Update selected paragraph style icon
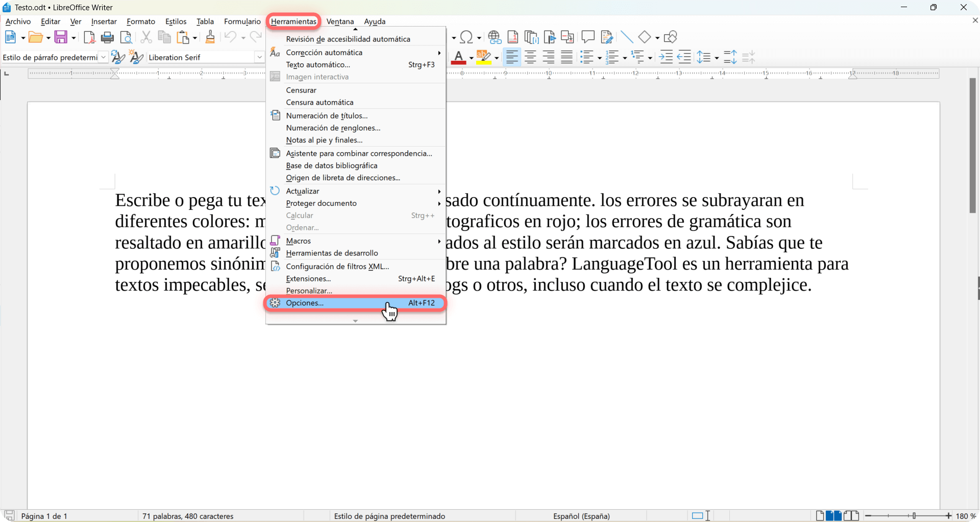This screenshot has width=980, height=522. (118, 57)
